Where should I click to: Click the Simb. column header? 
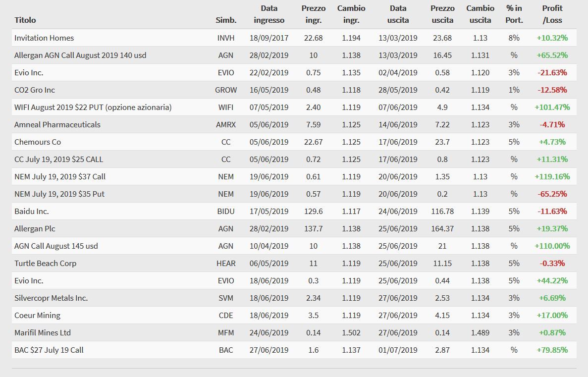pyautogui.click(x=226, y=20)
